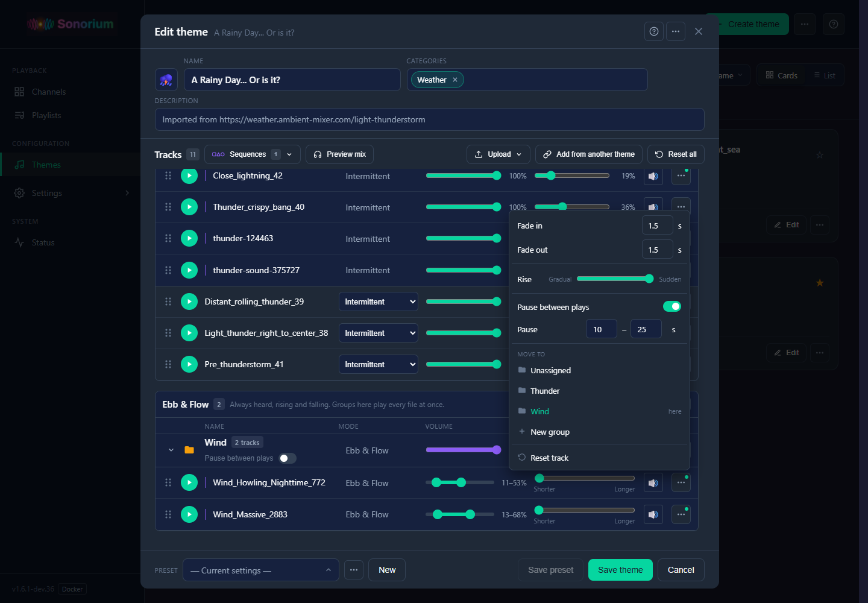Click the help icon in Edit theme header
Viewport: 868px width, 603px height.
point(654,31)
